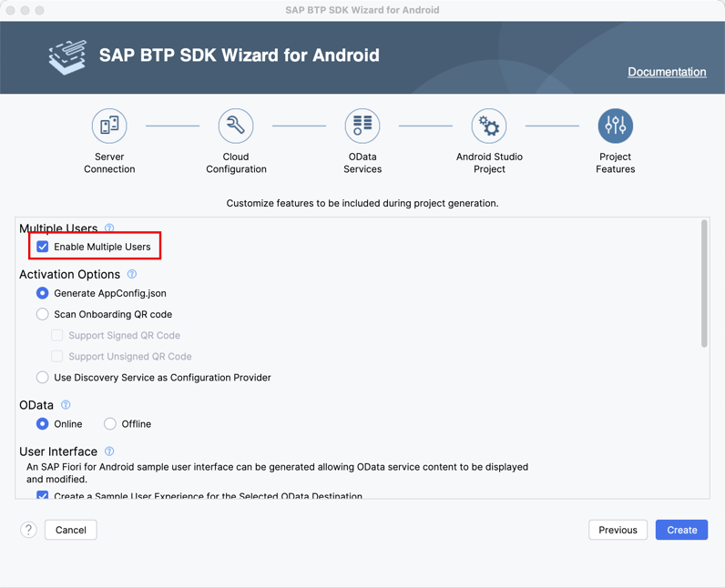Select Generate AppConfig.json radio option
The width and height of the screenshot is (725, 588).
coord(43,293)
